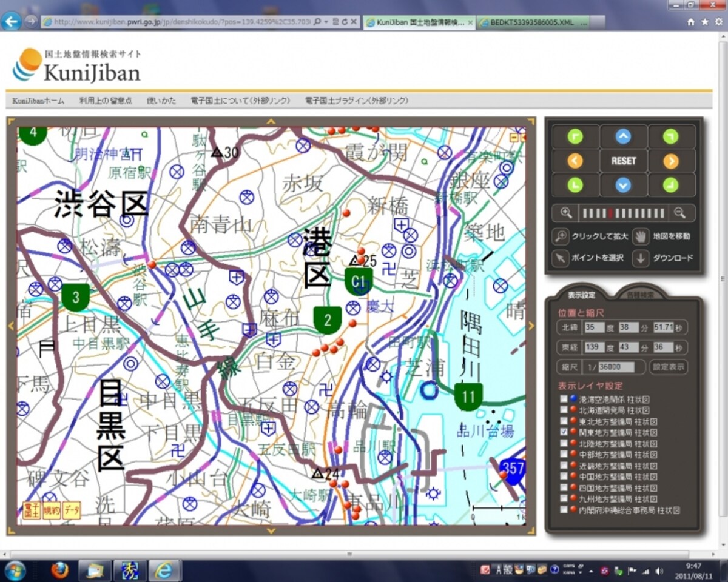Click the ダウンロード arrow icon
The width and height of the screenshot is (728, 582).
[x=640, y=258]
